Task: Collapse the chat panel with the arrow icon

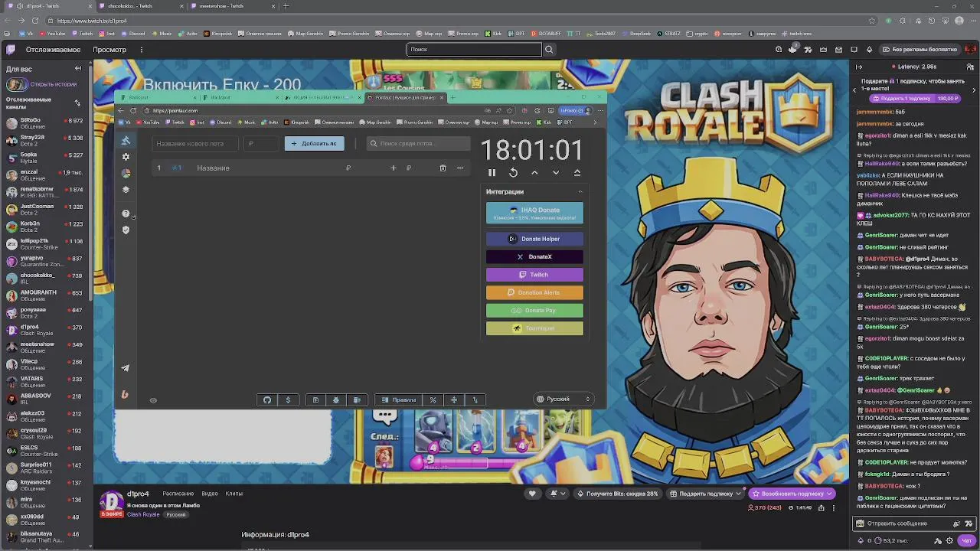Action: [x=859, y=67]
